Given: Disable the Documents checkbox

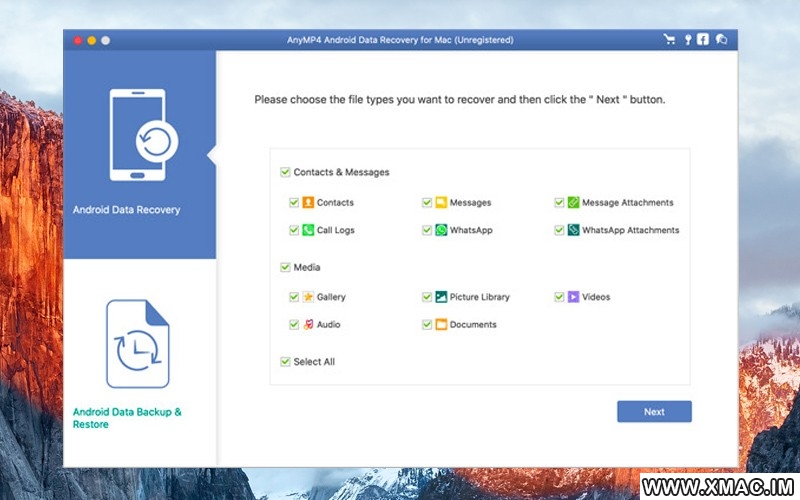Looking at the screenshot, I should coord(427,324).
